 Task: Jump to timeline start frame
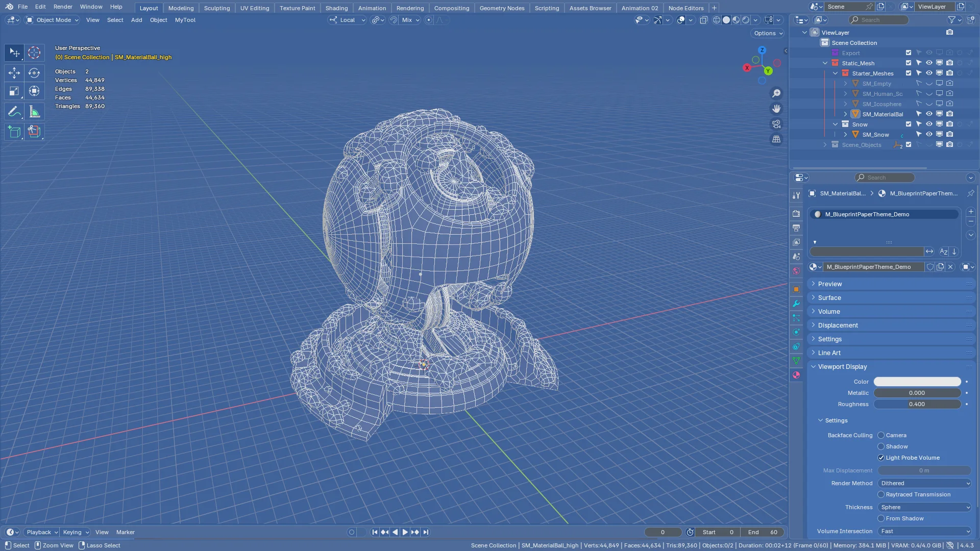point(375,532)
